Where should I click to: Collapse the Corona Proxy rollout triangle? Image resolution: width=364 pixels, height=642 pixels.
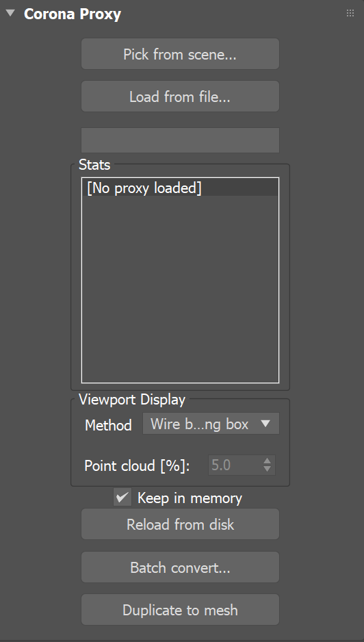pyautogui.click(x=11, y=13)
